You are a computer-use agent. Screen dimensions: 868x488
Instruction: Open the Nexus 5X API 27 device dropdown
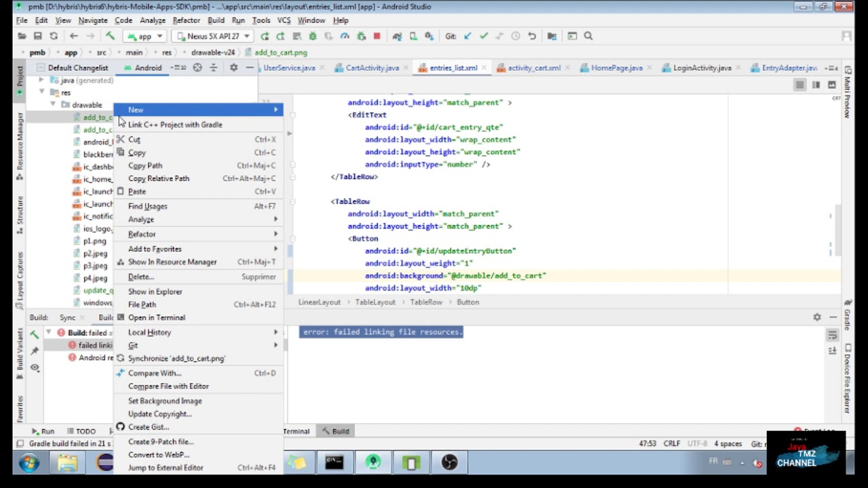212,36
